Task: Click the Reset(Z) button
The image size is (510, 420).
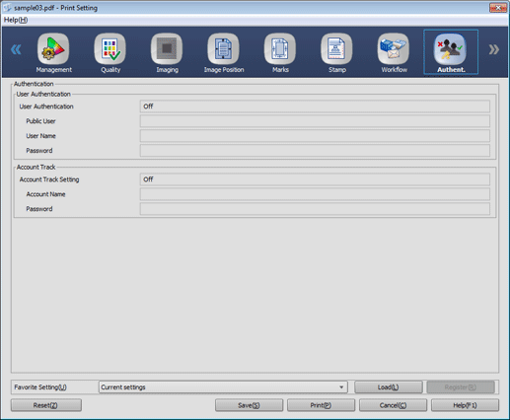Action: coord(46,405)
